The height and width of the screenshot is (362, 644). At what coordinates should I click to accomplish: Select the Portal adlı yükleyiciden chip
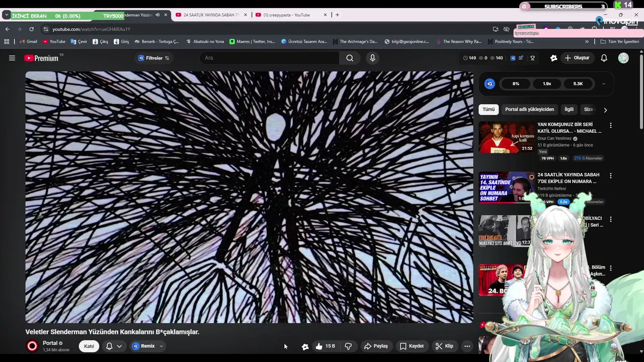click(x=529, y=109)
